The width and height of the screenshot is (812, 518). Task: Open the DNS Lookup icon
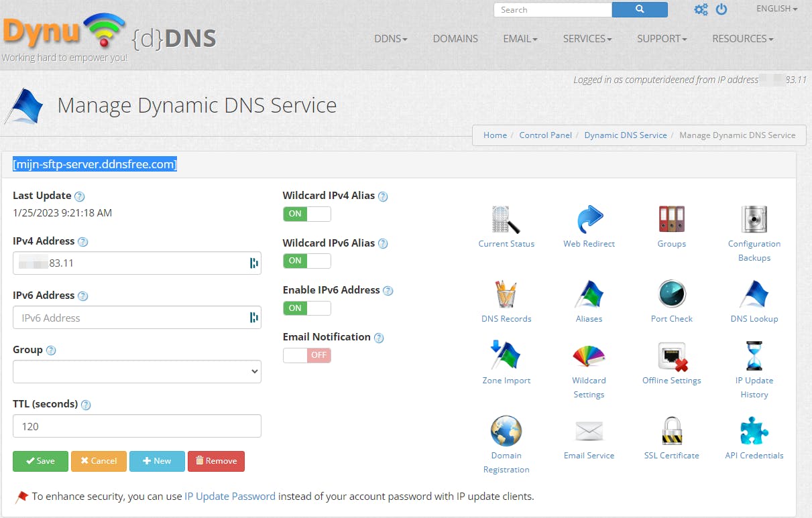click(754, 294)
